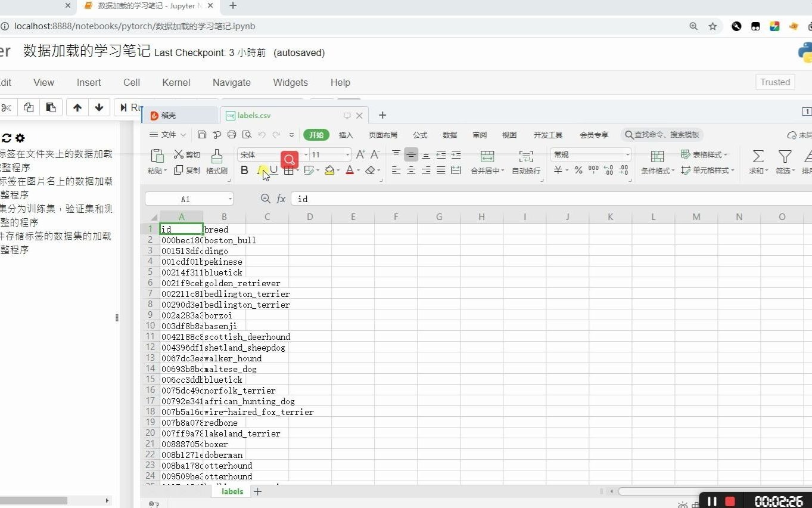Click the Trusted notebook button
This screenshot has height=508, width=812.
point(775,82)
